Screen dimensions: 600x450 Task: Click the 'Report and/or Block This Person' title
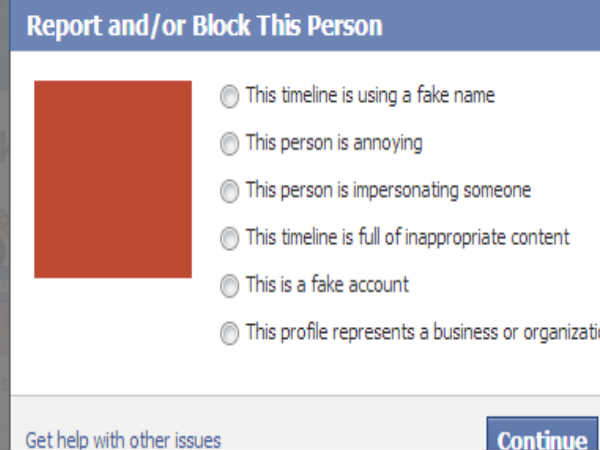coord(204,25)
